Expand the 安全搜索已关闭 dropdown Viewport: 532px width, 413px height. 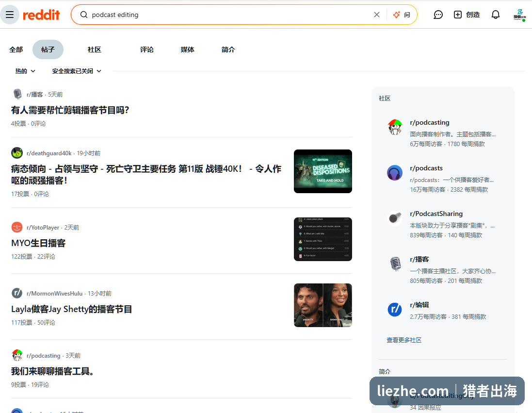point(77,71)
